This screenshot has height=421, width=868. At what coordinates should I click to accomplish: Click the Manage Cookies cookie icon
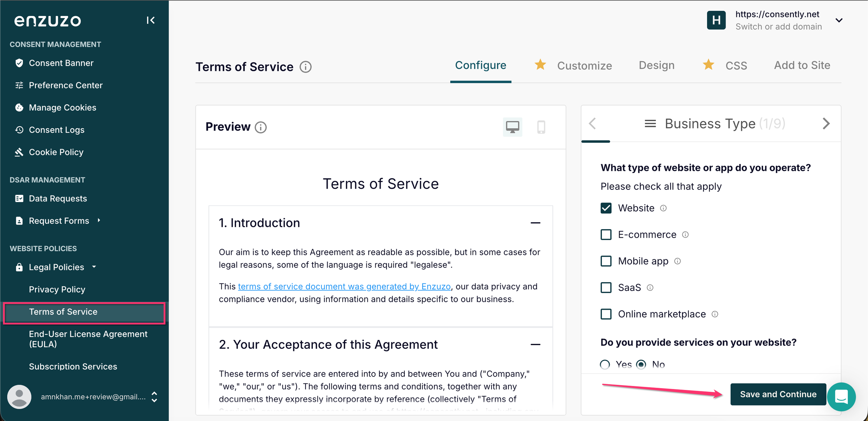coord(19,107)
